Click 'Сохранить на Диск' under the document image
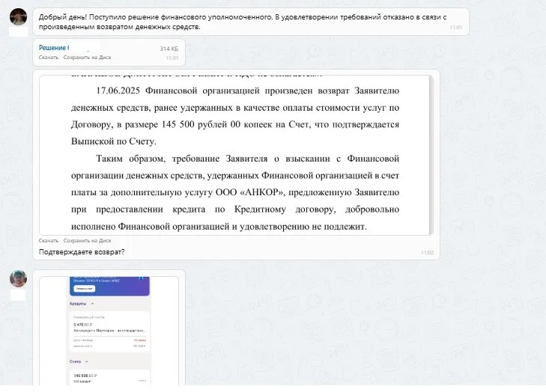This screenshot has height=392, width=546. coord(87,240)
